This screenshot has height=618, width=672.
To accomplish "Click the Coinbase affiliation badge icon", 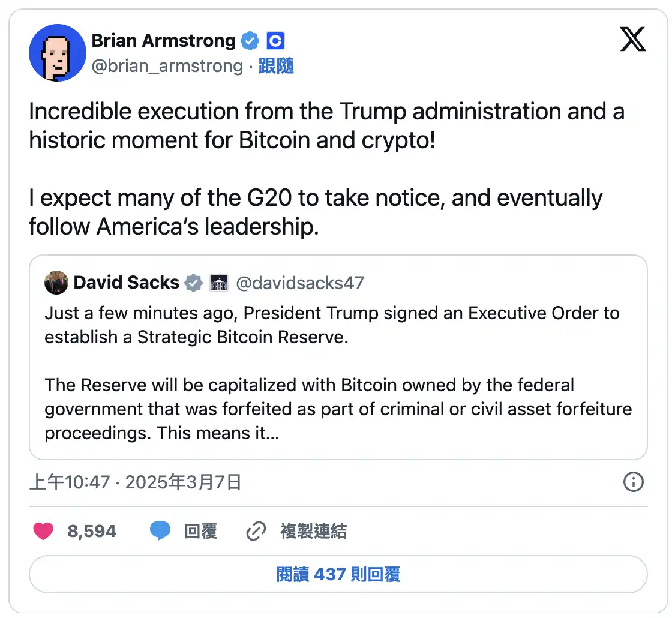I will [275, 41].
